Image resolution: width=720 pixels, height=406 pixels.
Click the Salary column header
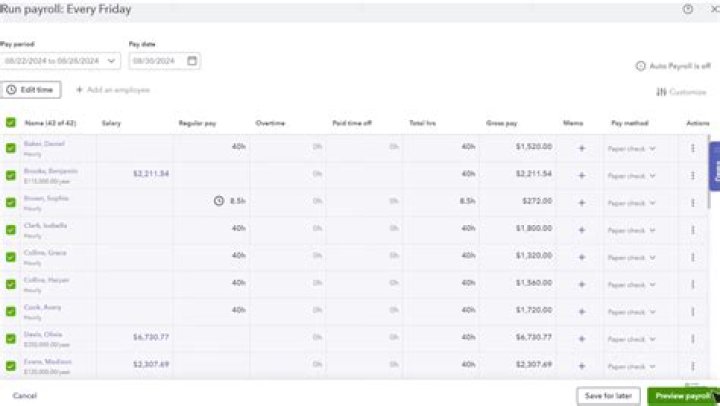(x=111, y=123)
